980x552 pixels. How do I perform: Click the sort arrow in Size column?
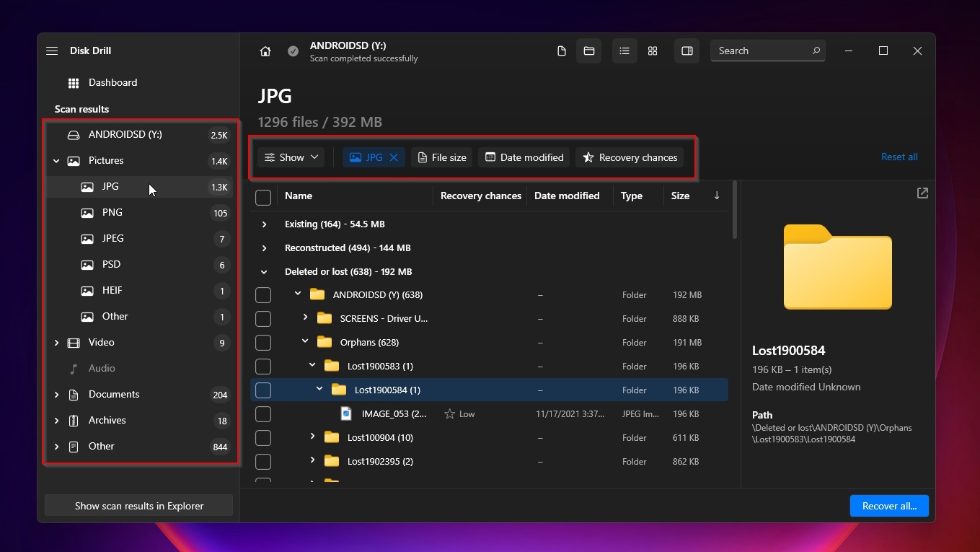[x=717, y=196]
